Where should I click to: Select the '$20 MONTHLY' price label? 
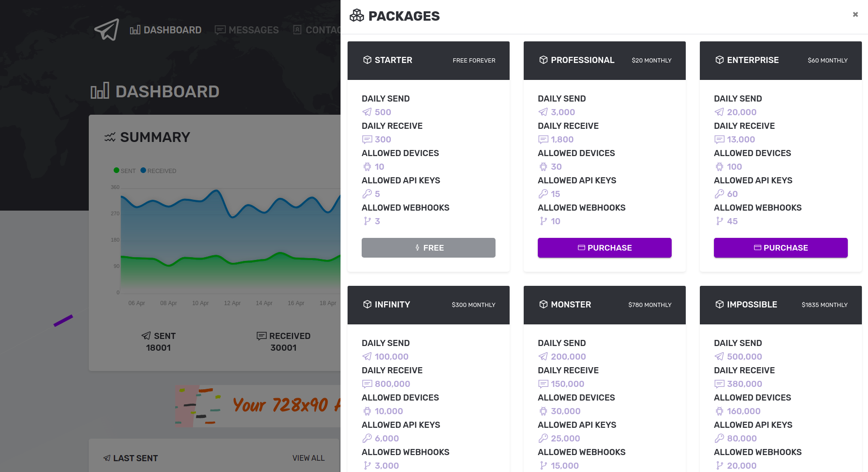tap(651, 61)
